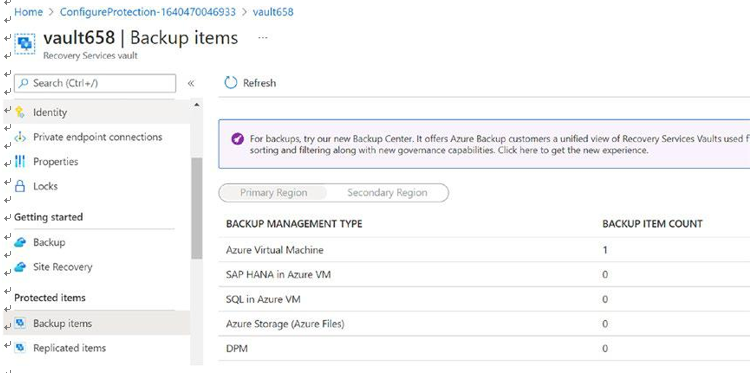Open Identity via its key icon
The height and width of the screenshot is (373, 756).
click(20, 112)
